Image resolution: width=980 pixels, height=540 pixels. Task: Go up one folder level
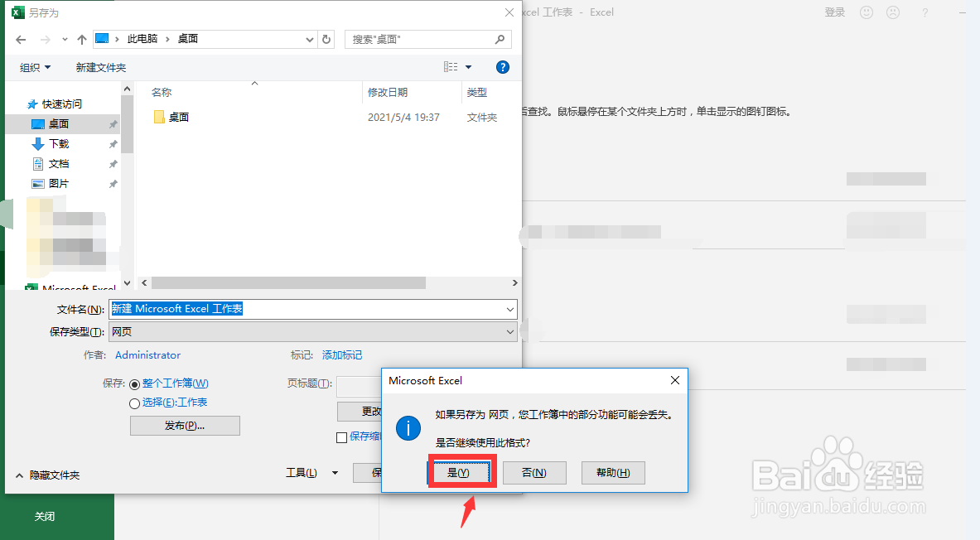point(82,40)
